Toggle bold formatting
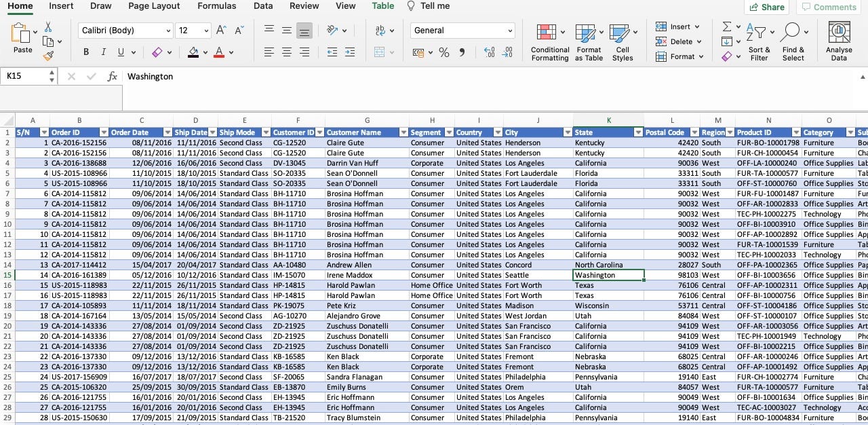The image size is (868, 425). click(x=86, y=52)
